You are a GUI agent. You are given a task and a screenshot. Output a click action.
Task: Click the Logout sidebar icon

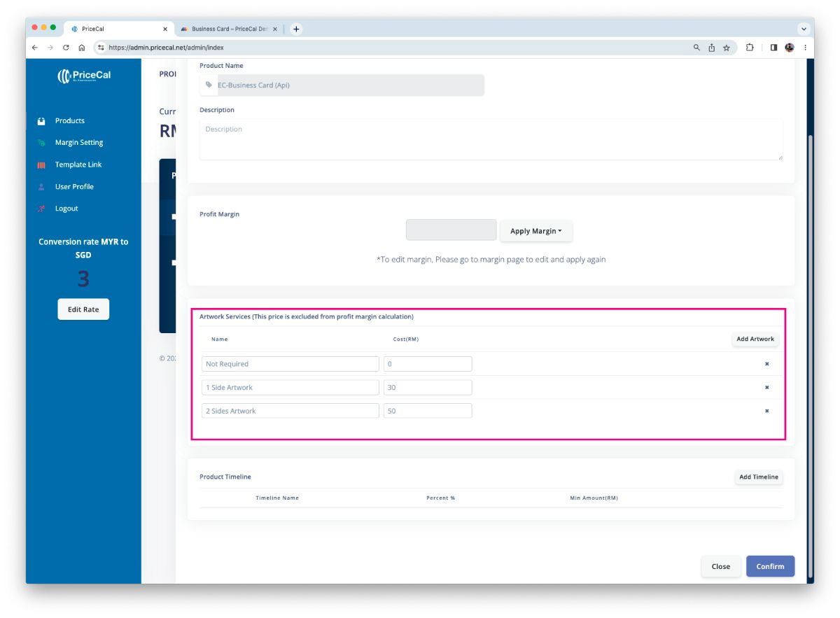(41, 209)
